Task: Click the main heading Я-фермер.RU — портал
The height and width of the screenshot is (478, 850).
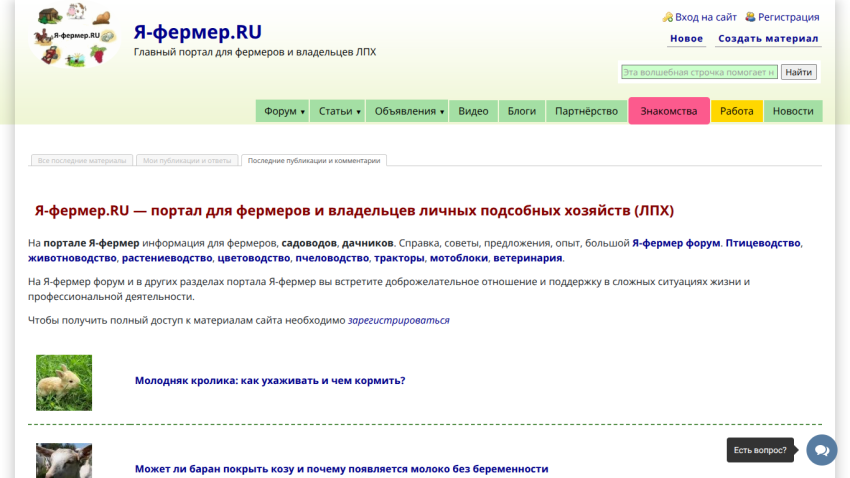Action: 355,210
